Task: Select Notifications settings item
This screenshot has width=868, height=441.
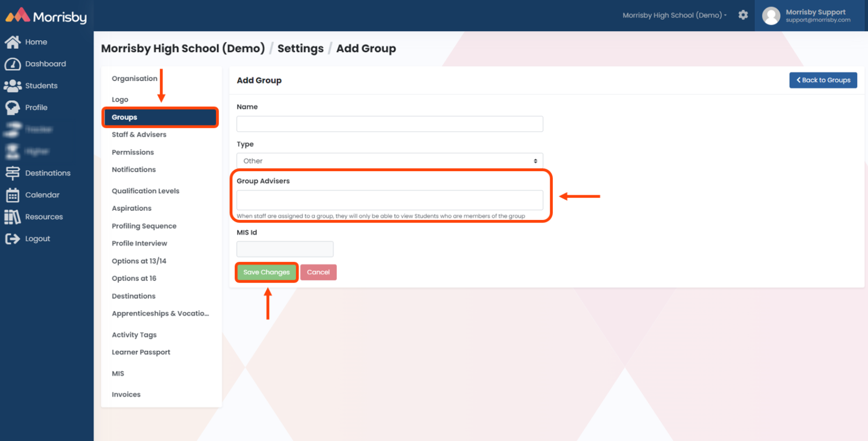Action: coord(133,170)
